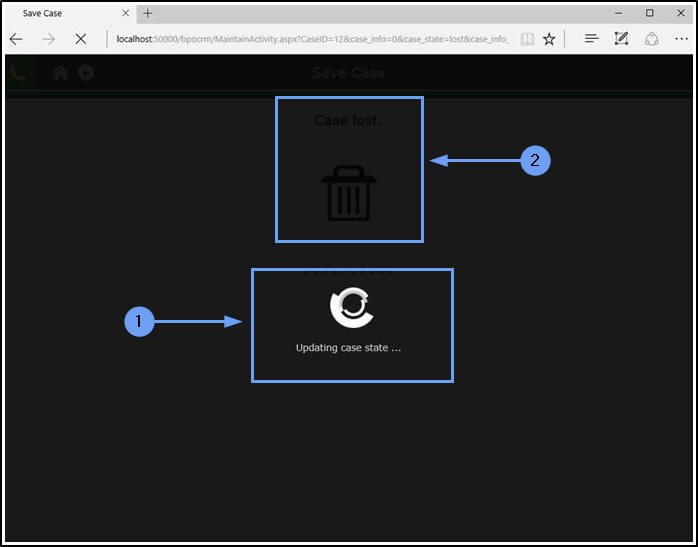Image resolution: width=698 pixels, height=547 pixels.
Task: Maximize the browser window
Action: [649, 13]
